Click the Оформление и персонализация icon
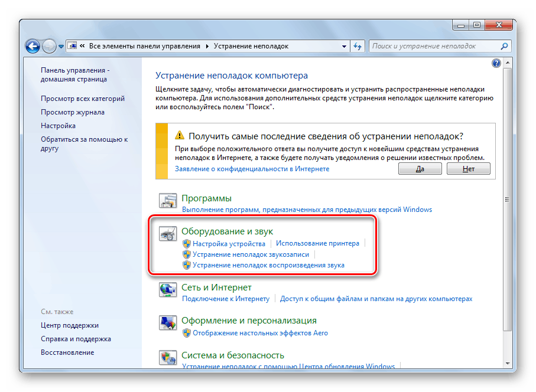 point(168,323)
